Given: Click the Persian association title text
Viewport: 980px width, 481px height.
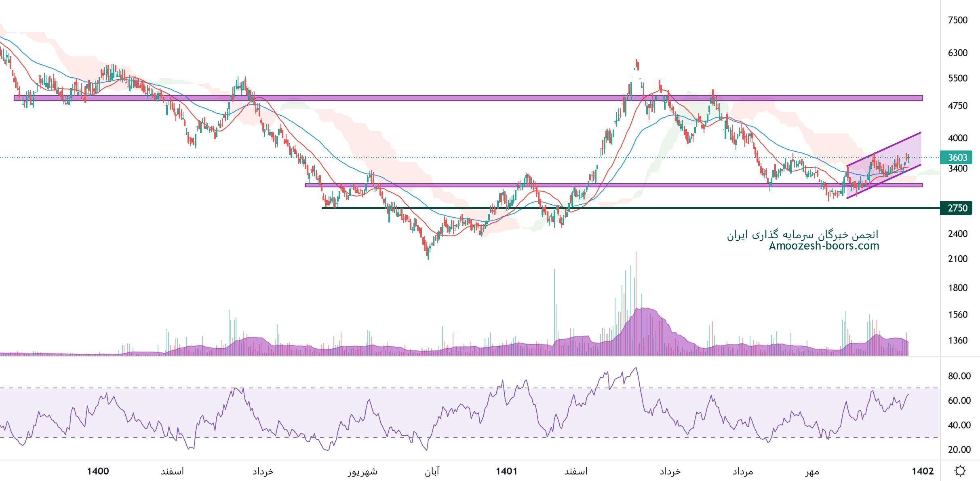Looking at the screenshot, I should [x=802, y=235].
